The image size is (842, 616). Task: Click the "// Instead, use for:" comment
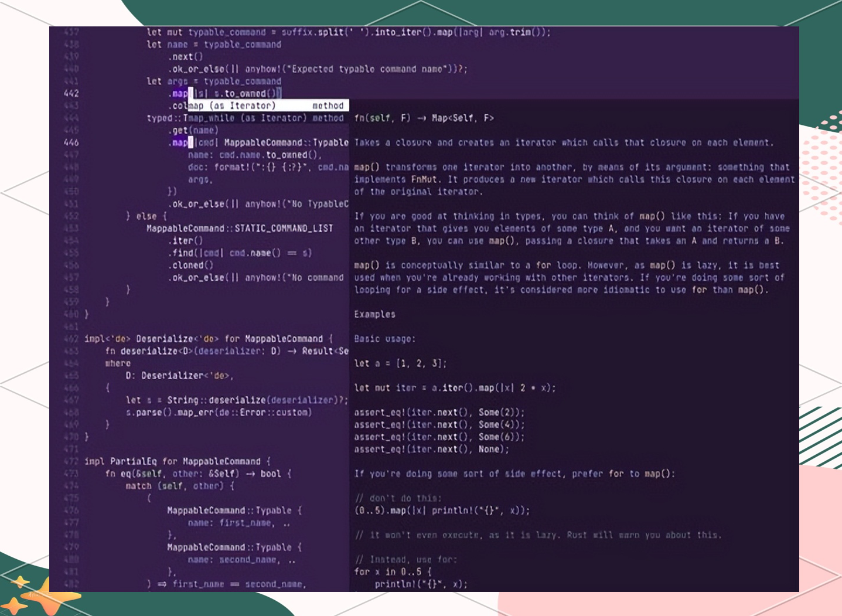[x=405, y=560]
